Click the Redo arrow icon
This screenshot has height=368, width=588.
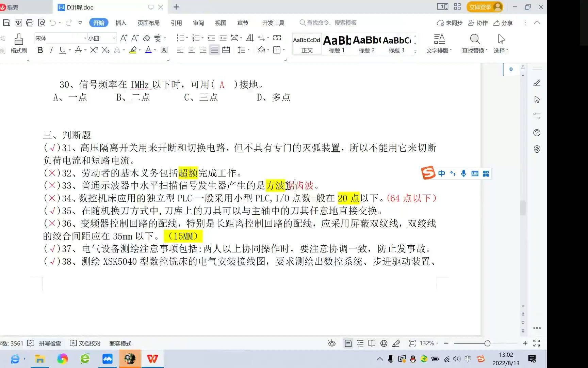[69, 23]
